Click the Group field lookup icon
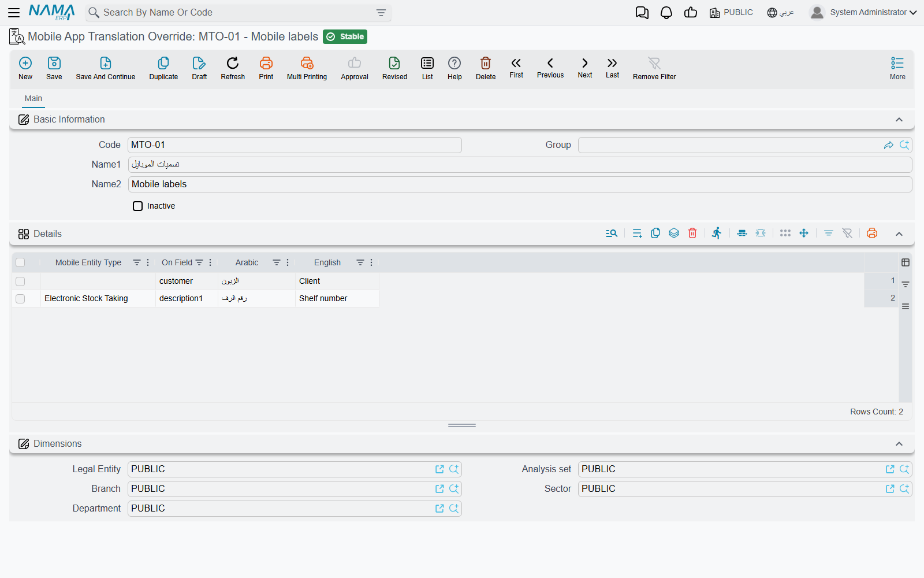Image resolution: width=924 pixels, height=578 pixels. click(x=904, y=145)
